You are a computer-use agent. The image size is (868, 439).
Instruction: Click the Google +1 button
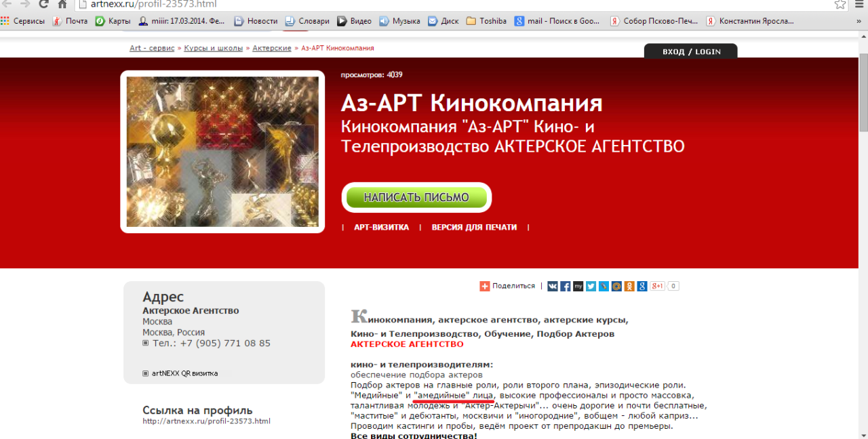658,286
